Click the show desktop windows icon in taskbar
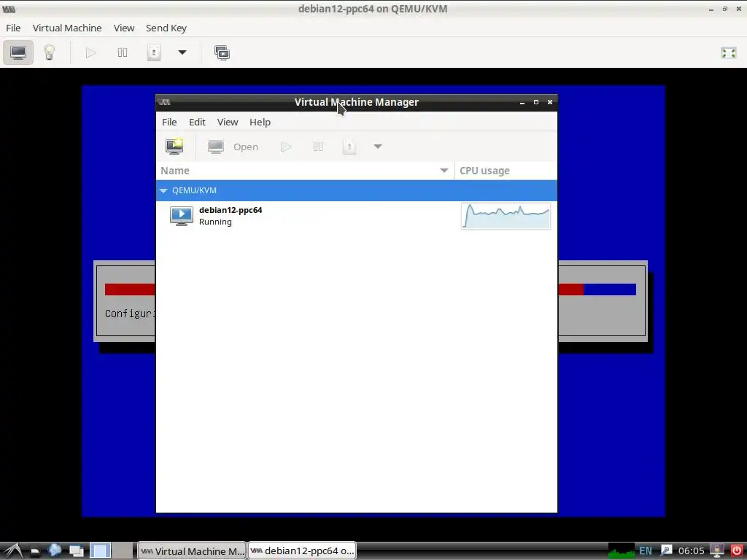This screenshot has width=747, height=560. pos(76,551)
